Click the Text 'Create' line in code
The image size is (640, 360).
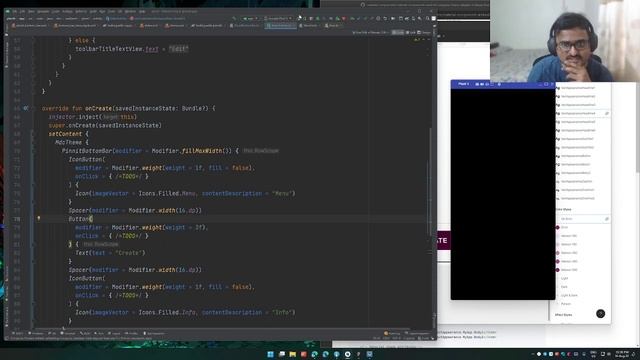click(110, 253)
